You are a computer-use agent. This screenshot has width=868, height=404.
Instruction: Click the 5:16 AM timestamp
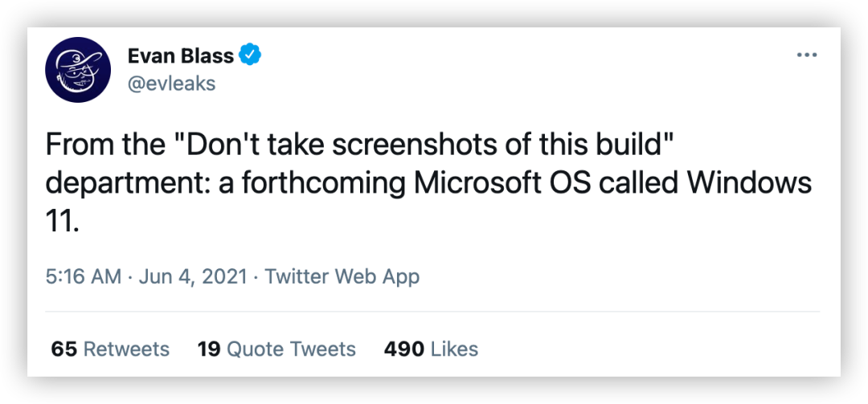tap(83, 277)
